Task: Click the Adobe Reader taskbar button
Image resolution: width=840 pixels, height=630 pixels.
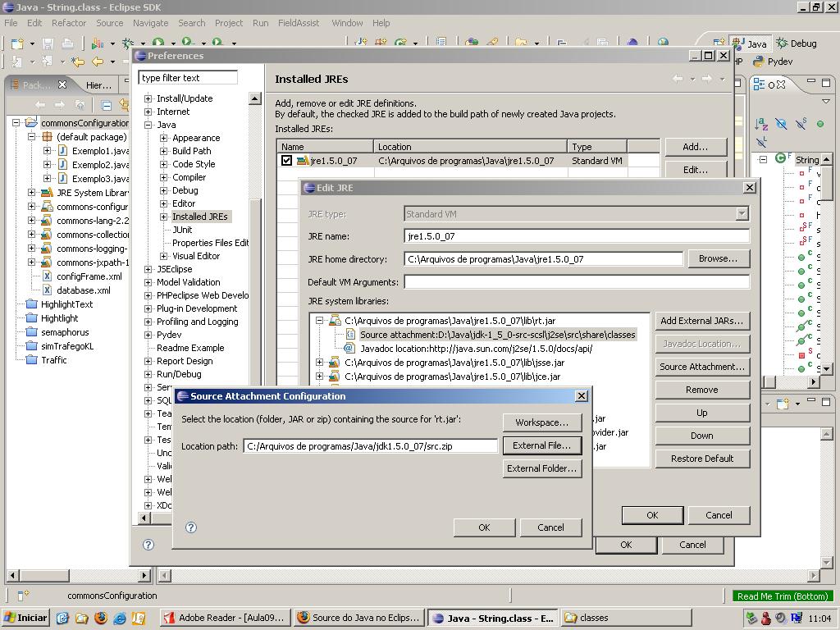Action: pyautogui.click(x=226, y=618)
